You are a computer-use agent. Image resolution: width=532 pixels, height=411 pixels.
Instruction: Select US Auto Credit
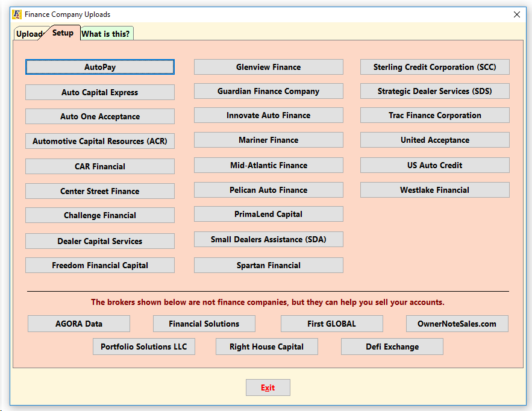(x=435, y=165)
